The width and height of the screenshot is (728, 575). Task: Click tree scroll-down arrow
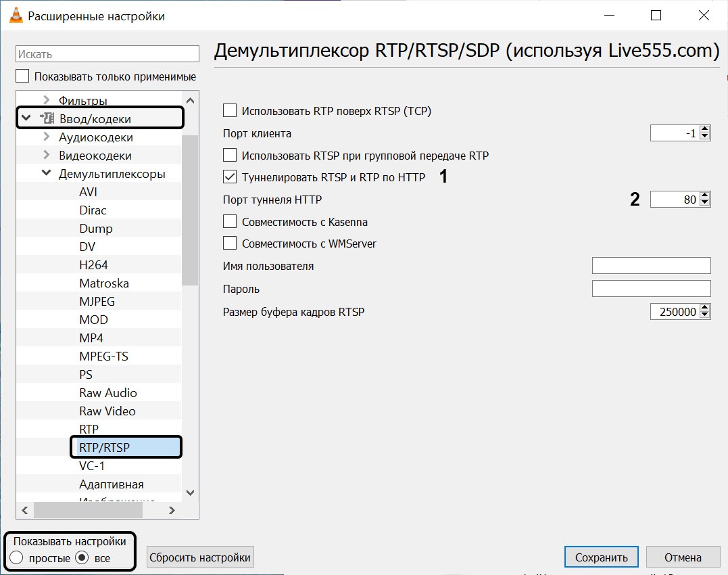pos(191,492)
